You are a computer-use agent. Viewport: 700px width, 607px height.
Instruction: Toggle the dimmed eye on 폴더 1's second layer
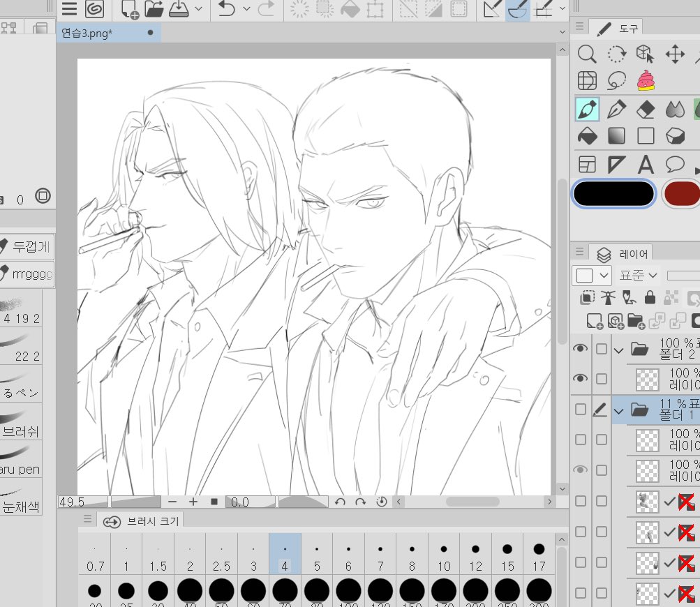pos(580,470)
